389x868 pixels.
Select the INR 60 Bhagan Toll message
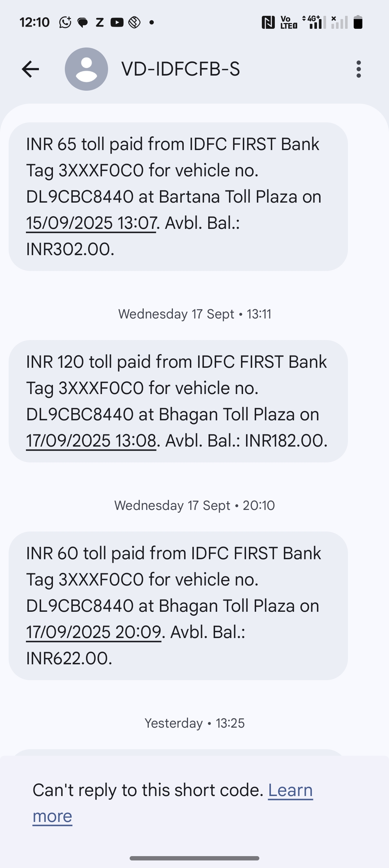(x=178, y=606)
